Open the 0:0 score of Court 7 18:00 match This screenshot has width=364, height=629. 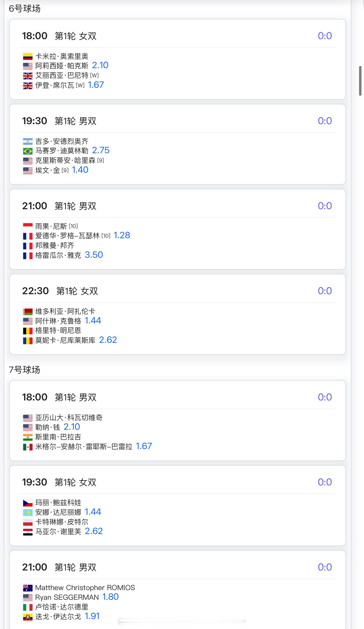coord(325,397)
